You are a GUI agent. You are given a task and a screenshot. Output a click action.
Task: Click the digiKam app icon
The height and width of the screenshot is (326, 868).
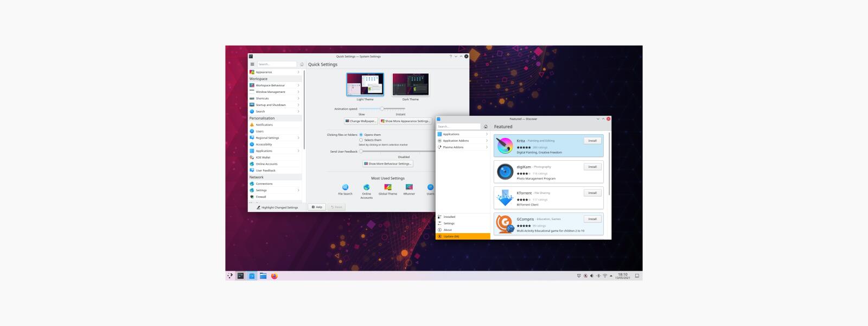click(x=505, y=172)
